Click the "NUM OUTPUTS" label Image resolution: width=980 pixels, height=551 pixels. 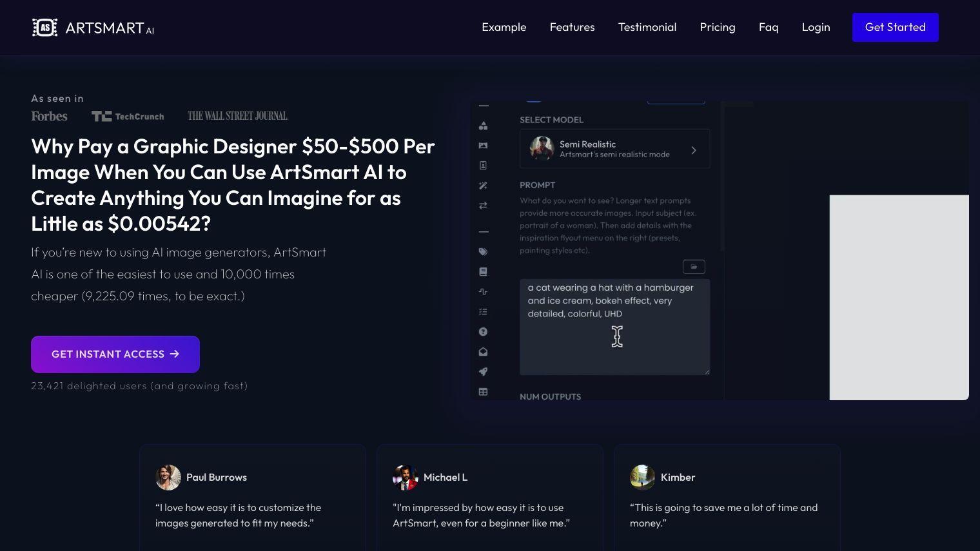551,397
